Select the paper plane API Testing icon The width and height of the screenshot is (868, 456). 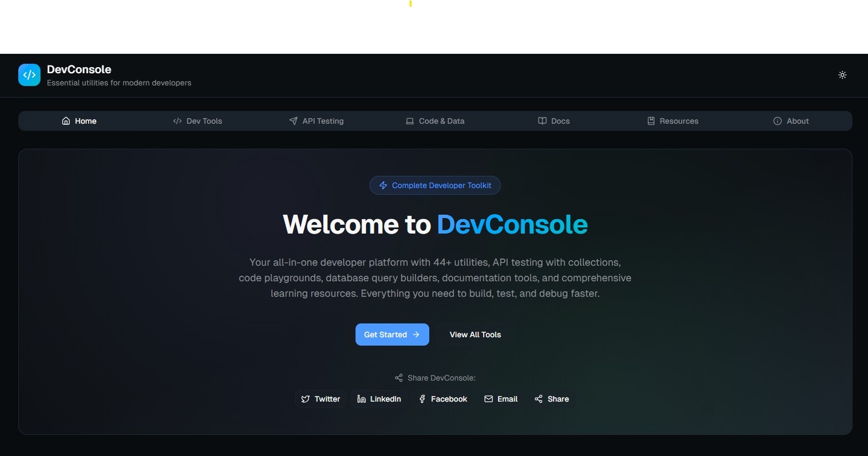293,120
